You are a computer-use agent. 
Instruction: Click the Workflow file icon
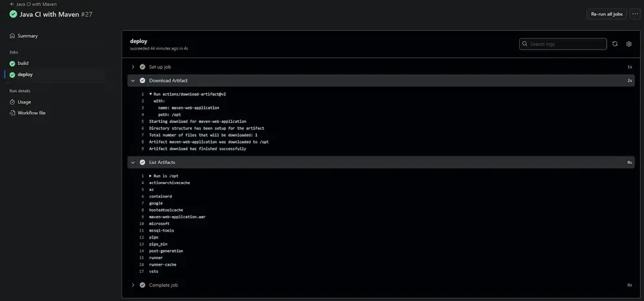click(12, 113)
